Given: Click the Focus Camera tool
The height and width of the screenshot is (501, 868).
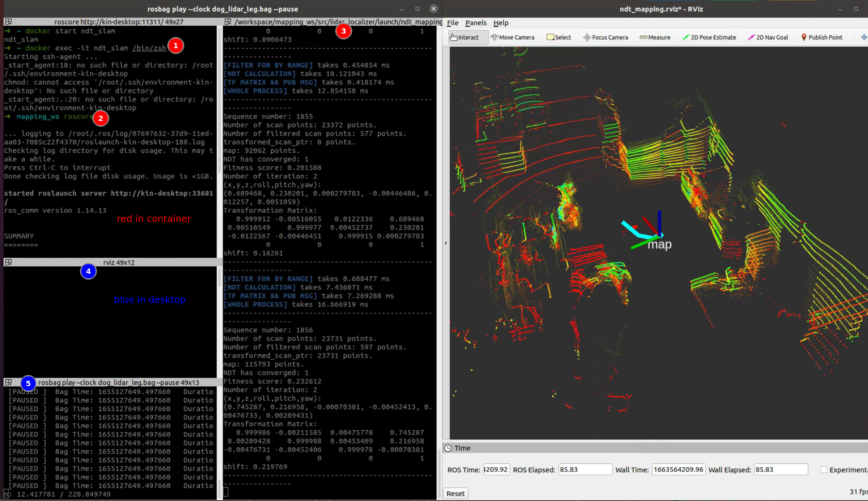Looking at the screenshot, I should pos(605,37).
